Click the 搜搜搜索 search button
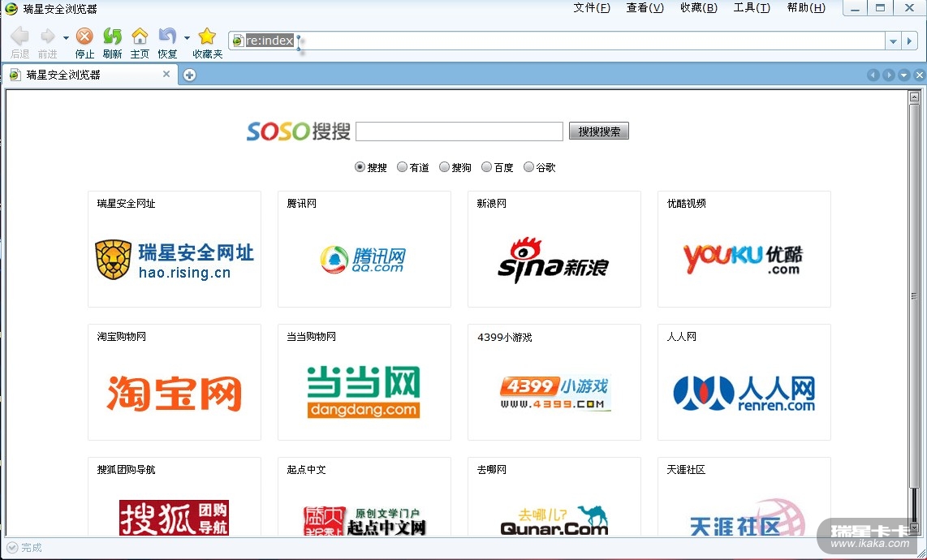The width and height of the screenshot is (927, 560). (x=599, y=131)
